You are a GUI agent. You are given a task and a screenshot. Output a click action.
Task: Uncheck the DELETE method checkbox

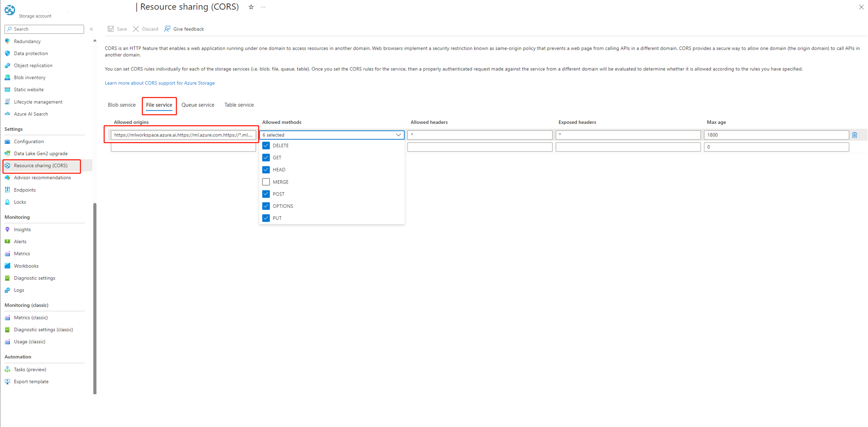[266, 145]
